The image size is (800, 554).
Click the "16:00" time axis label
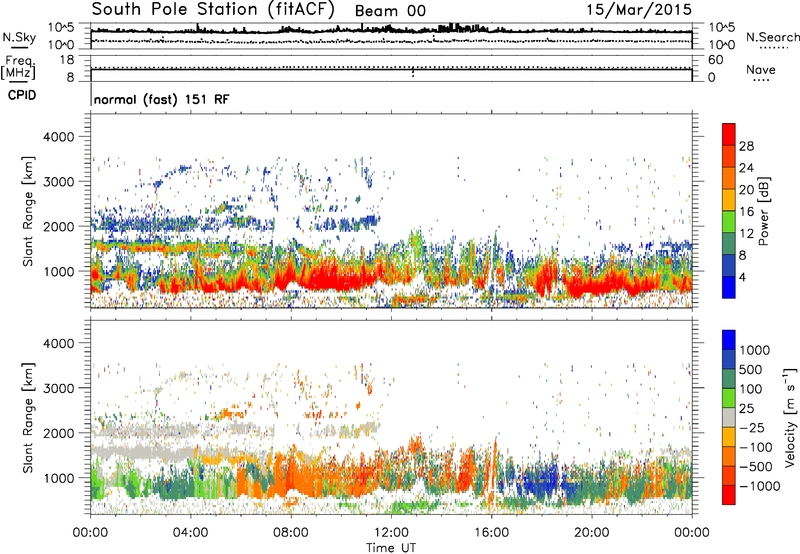pyautogui.click(x=491, y=533)
